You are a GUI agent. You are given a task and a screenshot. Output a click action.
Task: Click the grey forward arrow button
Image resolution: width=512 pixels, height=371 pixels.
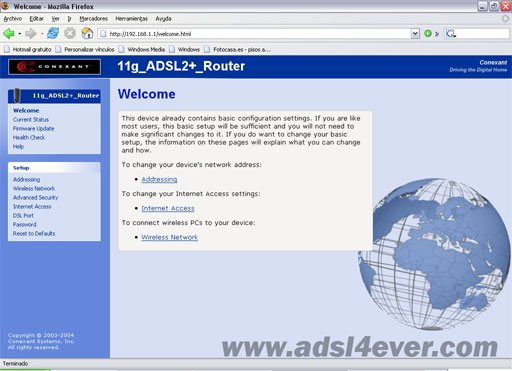point(31,34)
